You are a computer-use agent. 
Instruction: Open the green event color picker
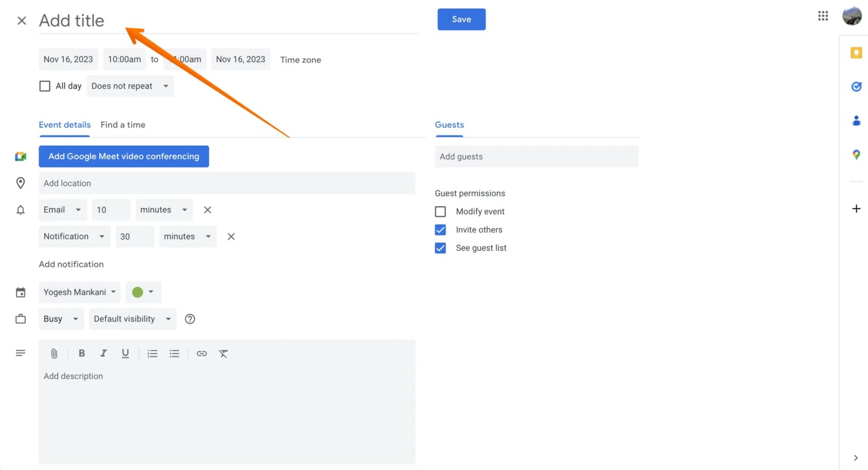pos(143,292)
